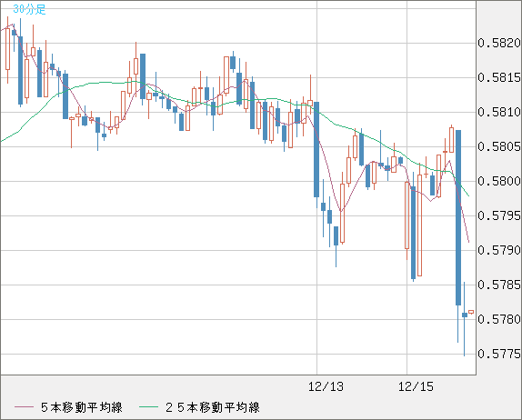This screenshot has width=522, height=420.
Task: Click the 0.5815 price axis label
Action: [499, 77]
